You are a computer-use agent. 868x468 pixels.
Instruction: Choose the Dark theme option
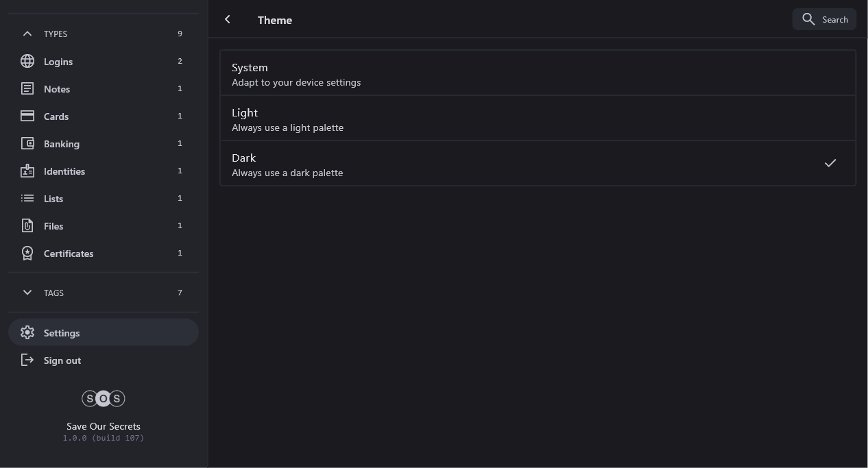pos(537,164)
